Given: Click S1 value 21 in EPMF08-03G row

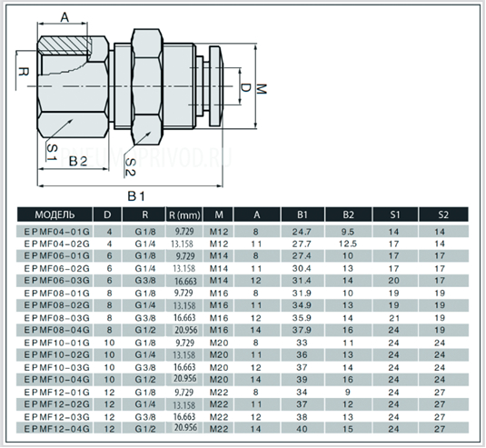Looking at the screenshot, I should (393, 318).
